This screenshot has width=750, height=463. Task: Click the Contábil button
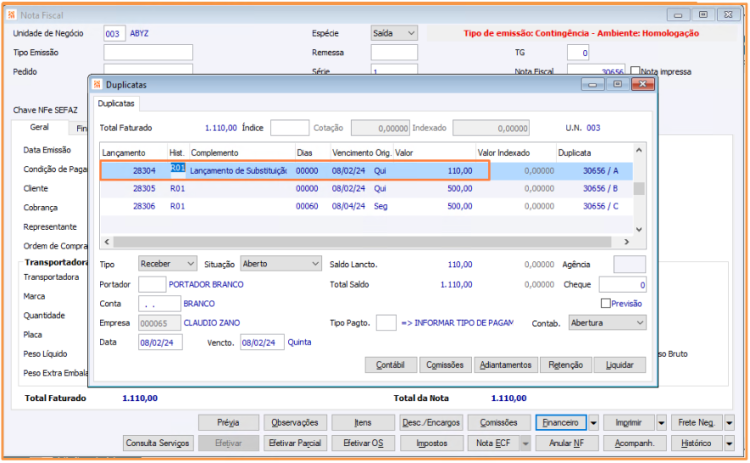tap(390, 365)
